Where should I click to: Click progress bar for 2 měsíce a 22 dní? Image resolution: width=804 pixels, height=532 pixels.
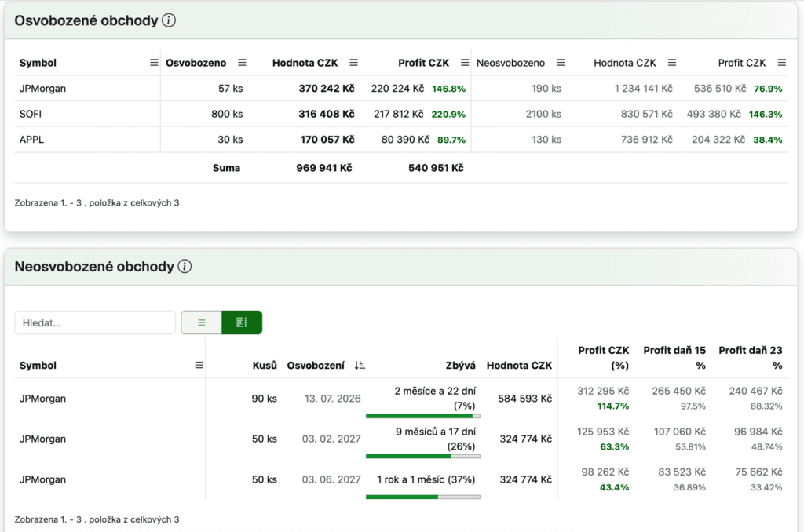tap(423, 416)
